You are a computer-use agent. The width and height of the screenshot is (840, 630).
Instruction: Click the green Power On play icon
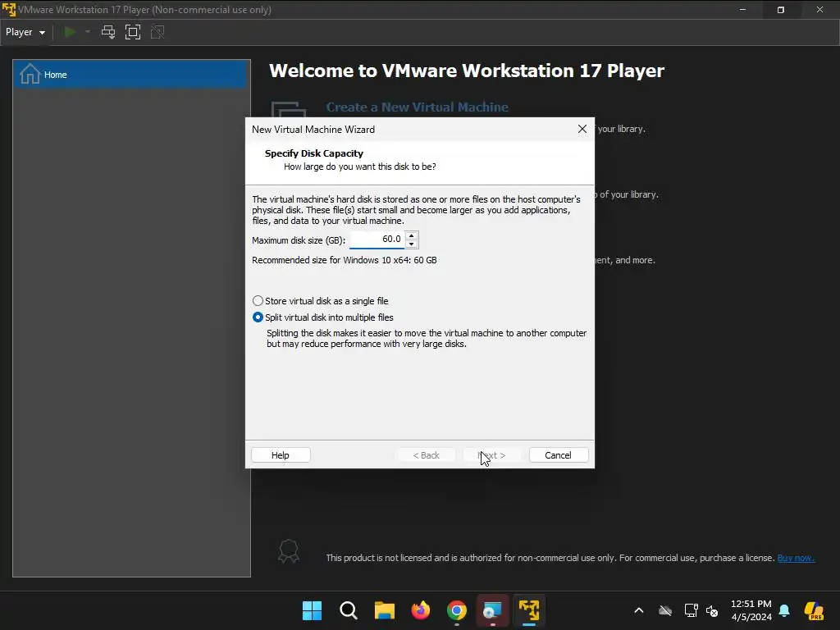pyautogui.click(x=70, y=32)
